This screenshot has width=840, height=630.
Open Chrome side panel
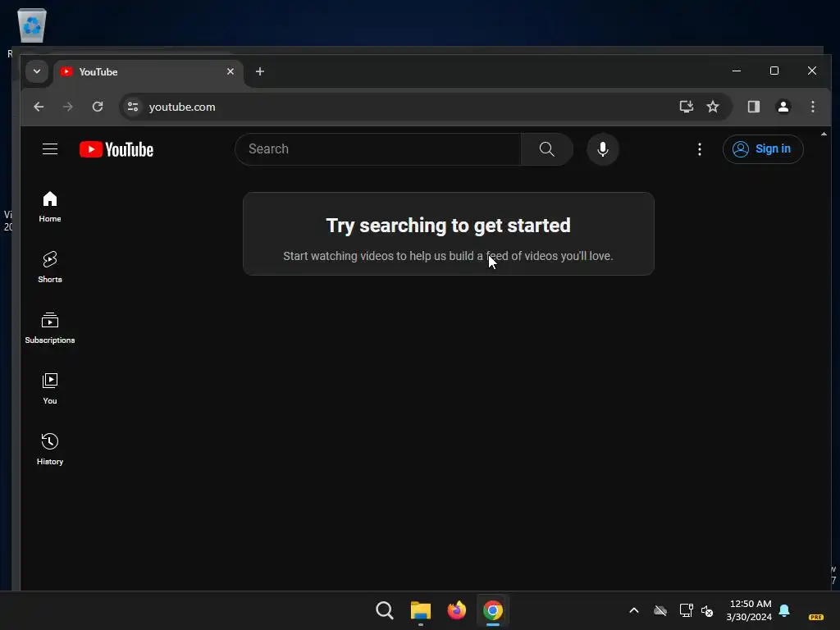753,107
